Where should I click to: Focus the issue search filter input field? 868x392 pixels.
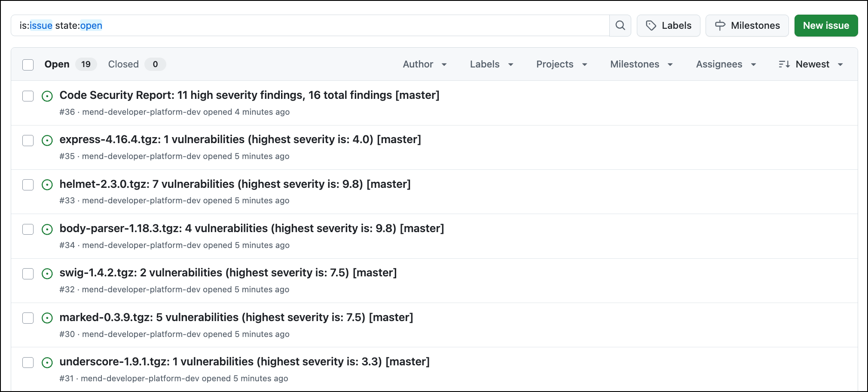pyautogui.click(x=309, y=25)
